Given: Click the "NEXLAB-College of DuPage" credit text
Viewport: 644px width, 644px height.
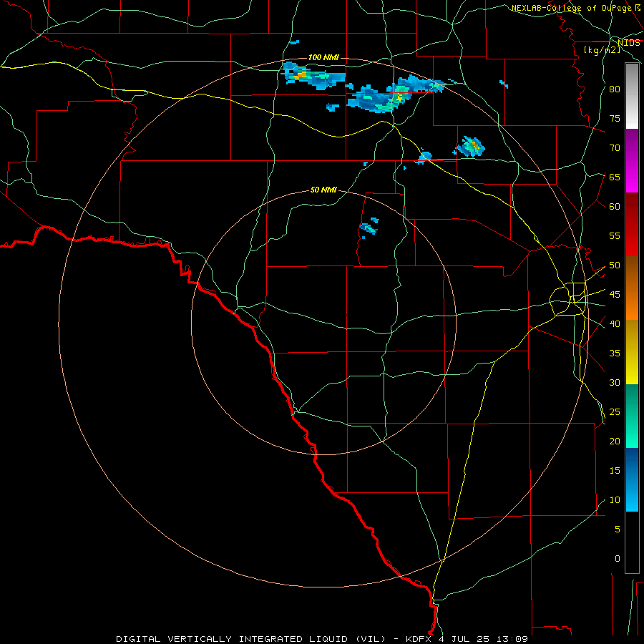Looking at the screenshot, I should tap(572, 8).
